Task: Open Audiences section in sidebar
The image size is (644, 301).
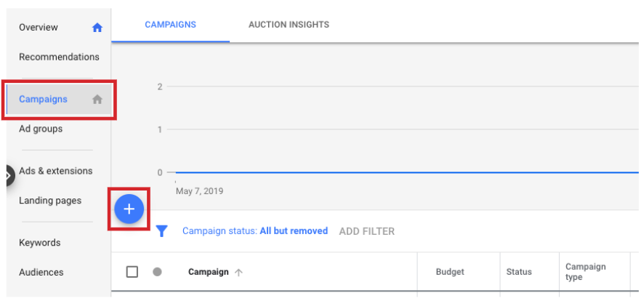Action: point(41,273)
